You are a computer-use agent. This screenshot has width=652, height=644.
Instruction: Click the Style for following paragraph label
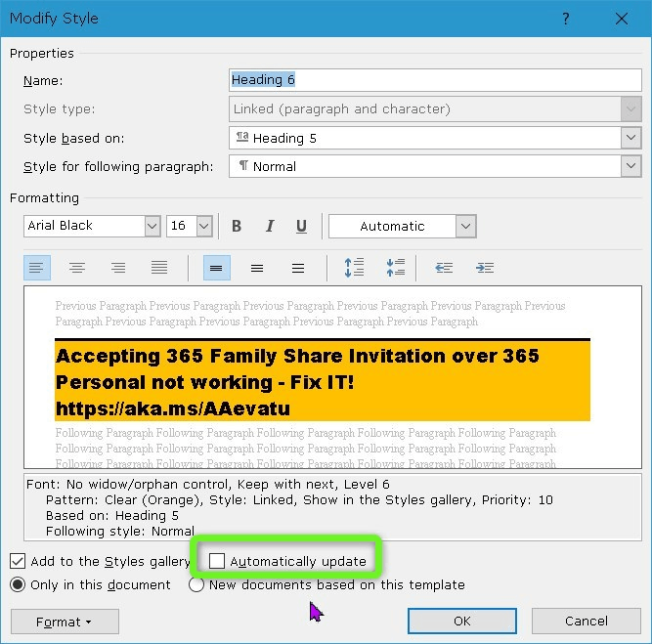[x=118, y=166]
